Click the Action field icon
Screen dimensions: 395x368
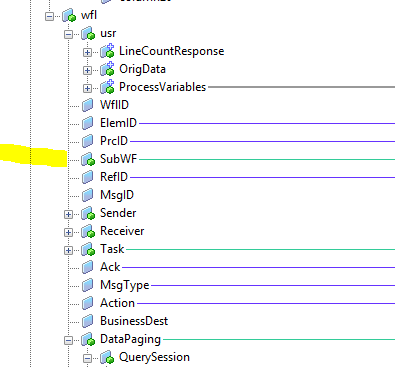point(87,303)
